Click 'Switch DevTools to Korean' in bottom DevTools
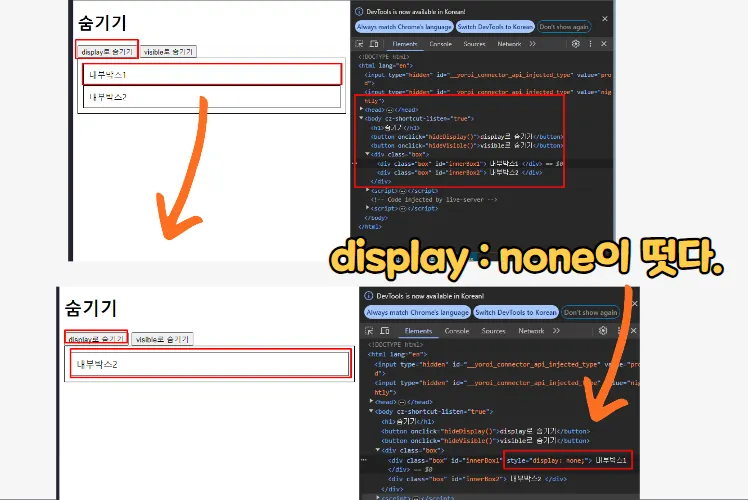 coord(516,312)
